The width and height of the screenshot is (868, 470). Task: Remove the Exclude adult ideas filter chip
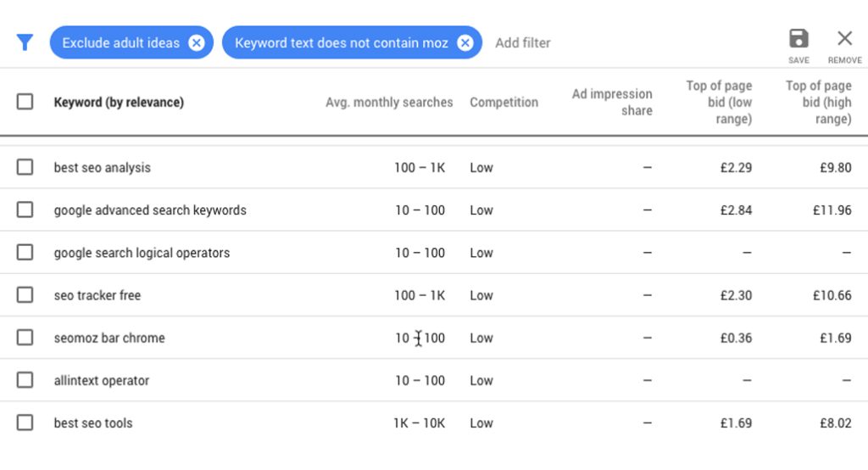coord(197,42)
